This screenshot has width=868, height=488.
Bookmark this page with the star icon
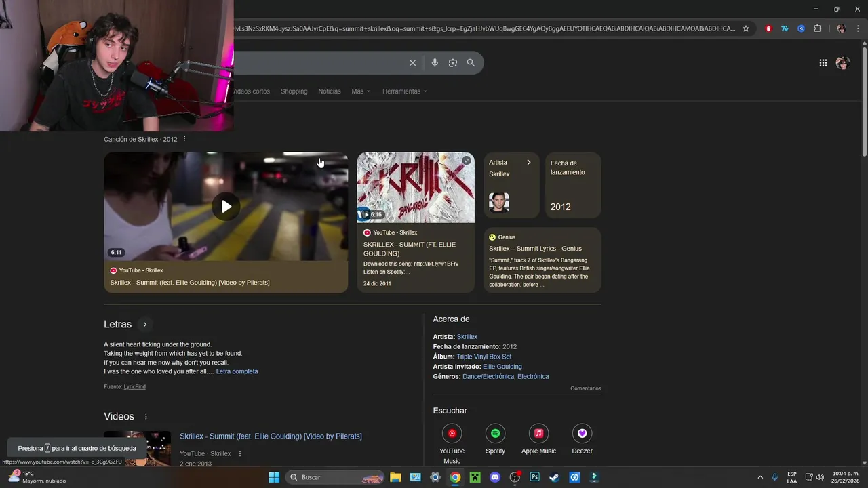[x=746, y=28]
